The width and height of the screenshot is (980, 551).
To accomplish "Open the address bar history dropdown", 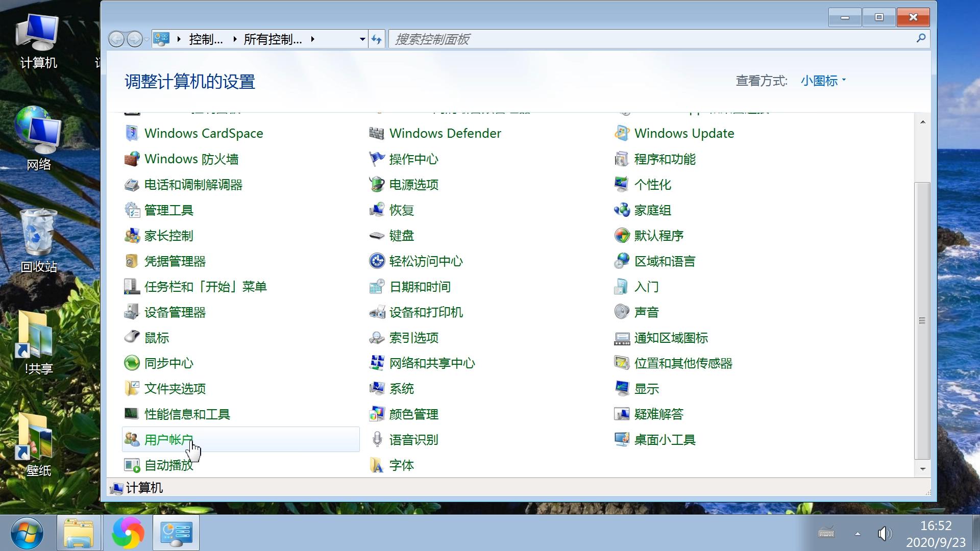I will (x=362, y=39).
